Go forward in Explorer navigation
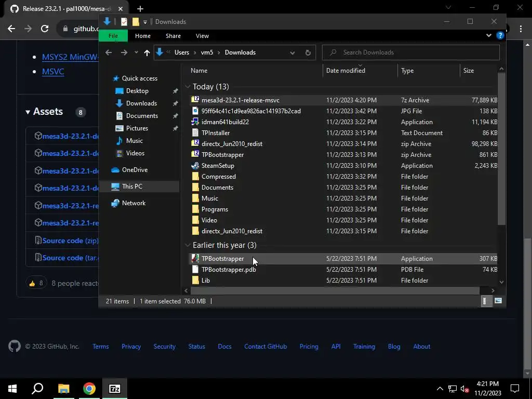532x399 pixels. [124, 52]
